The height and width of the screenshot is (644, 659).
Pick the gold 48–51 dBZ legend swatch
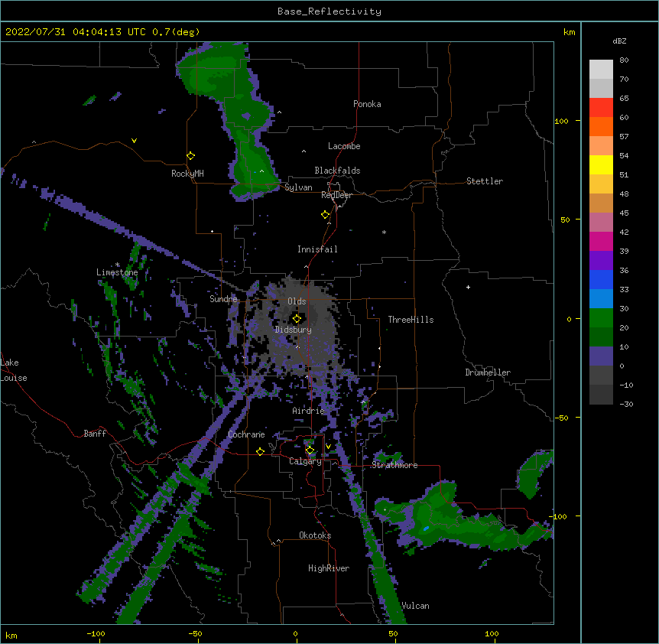click(x=601, y=184)
